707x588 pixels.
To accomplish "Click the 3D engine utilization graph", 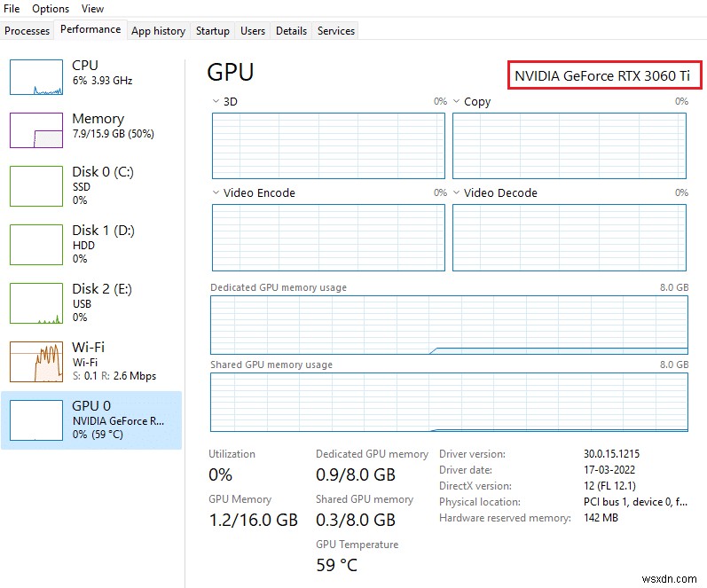I will (328, 145).
